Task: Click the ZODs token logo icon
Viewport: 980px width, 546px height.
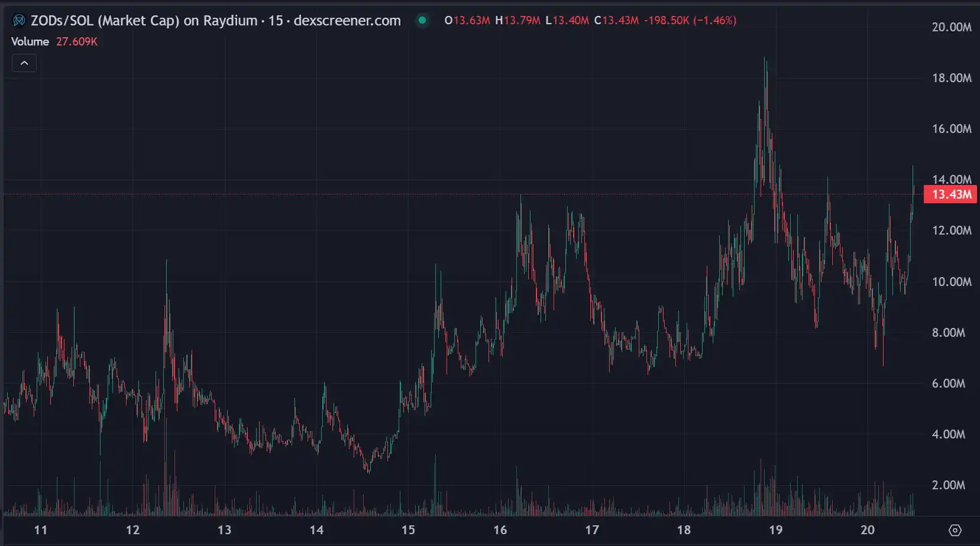Action: pyautogui.click(x=19, y=21)
